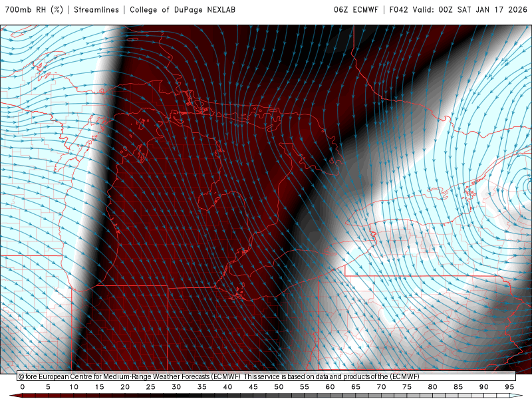This screenshot has height=399, width=532.
Task: Click the 80 label on the RH scale
Action: click(433, 387)
